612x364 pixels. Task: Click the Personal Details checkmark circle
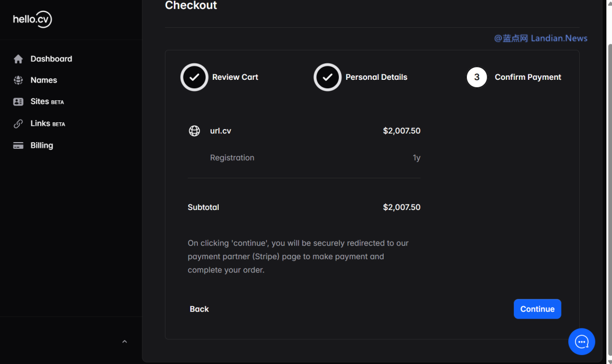328,77
